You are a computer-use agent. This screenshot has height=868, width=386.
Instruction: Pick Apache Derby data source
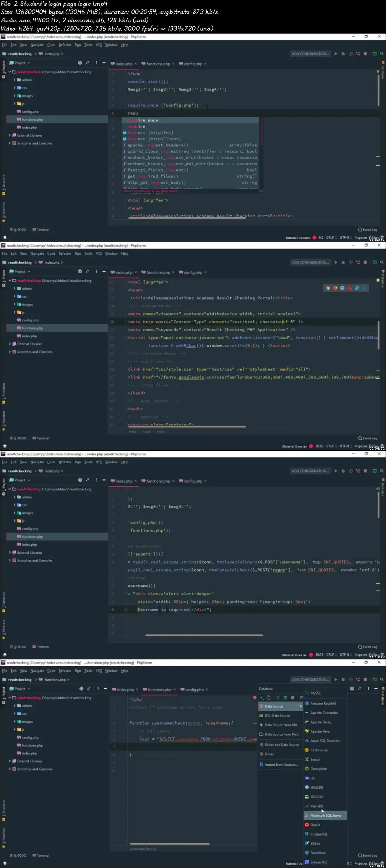point(325,722)
